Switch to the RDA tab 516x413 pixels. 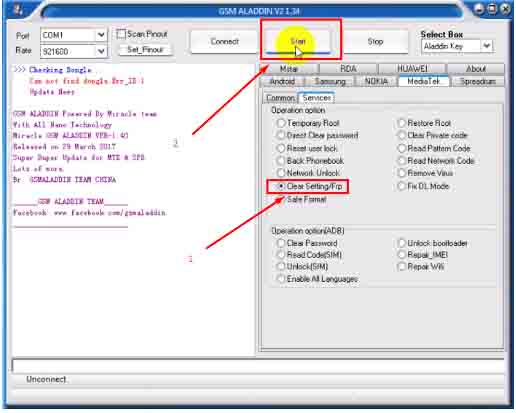pos(348,69)
